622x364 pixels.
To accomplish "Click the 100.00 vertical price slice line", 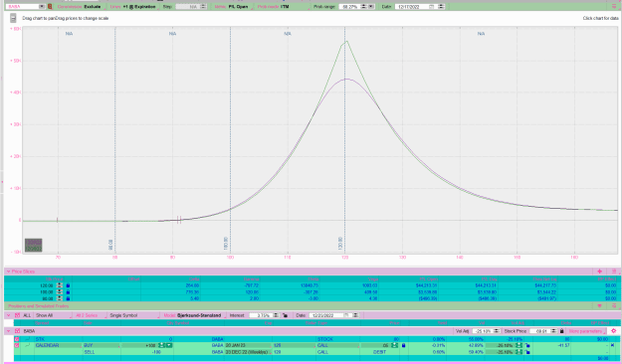I will [230, 139].
